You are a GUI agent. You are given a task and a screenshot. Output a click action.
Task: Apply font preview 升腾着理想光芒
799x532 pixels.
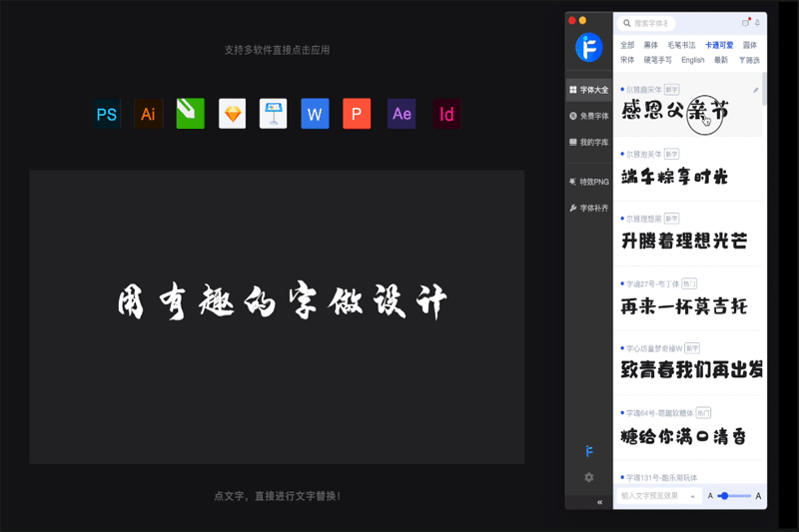684,241
